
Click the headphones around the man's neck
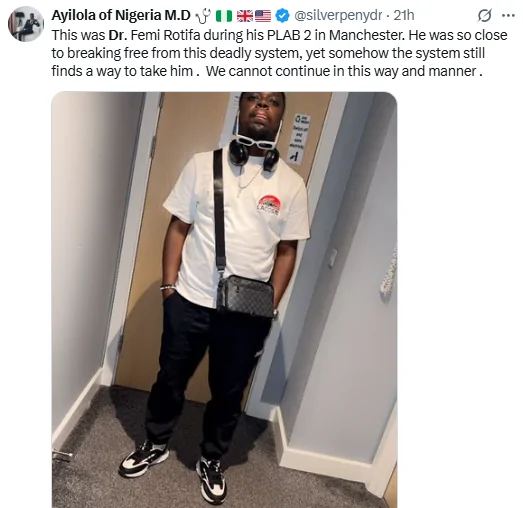[254, 156]
